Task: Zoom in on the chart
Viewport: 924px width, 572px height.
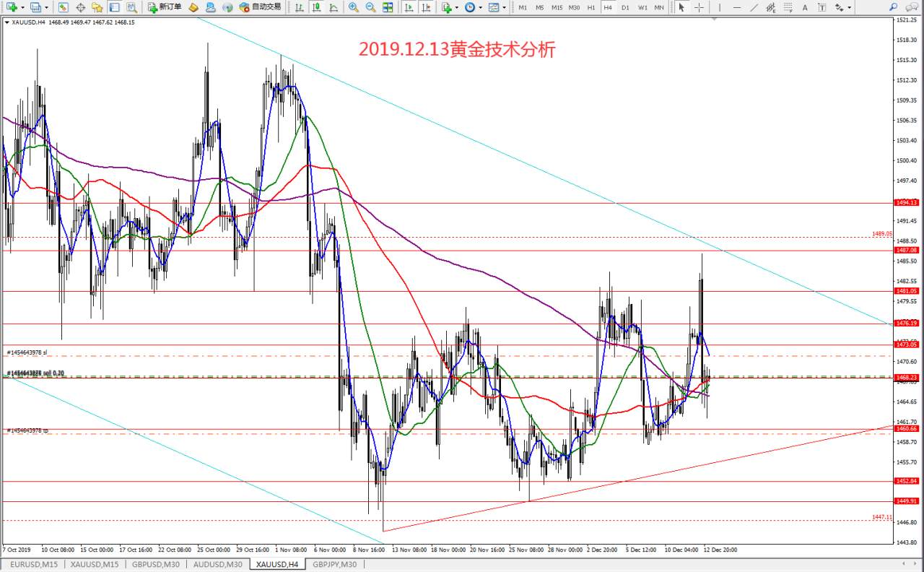Action: coord(353,7)
